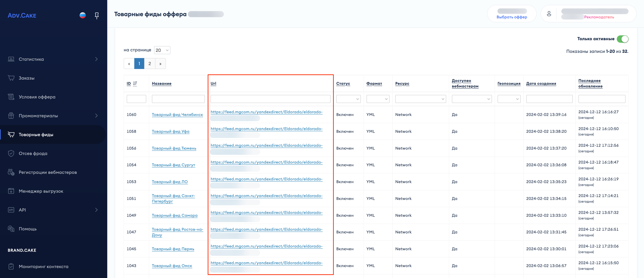Screen dimensions: 644x278
Task: Click the Adv.Cake logo
Action: point(22,15)
